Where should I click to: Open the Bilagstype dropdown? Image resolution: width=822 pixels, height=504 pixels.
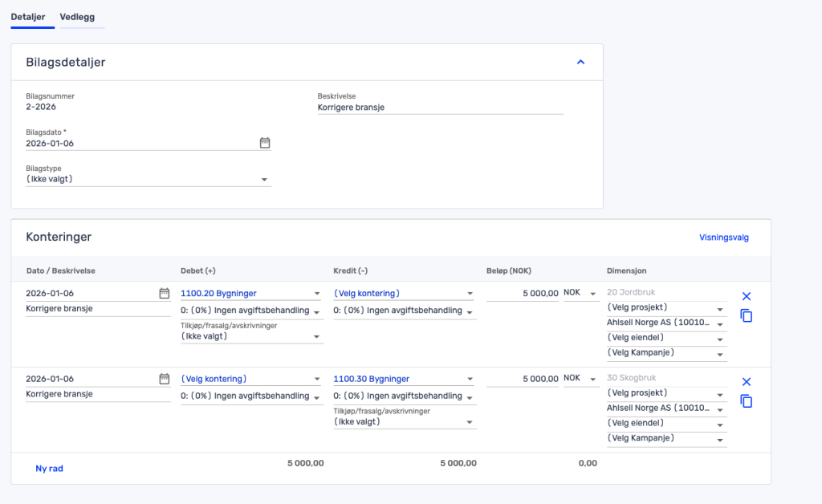coord(149,179)
